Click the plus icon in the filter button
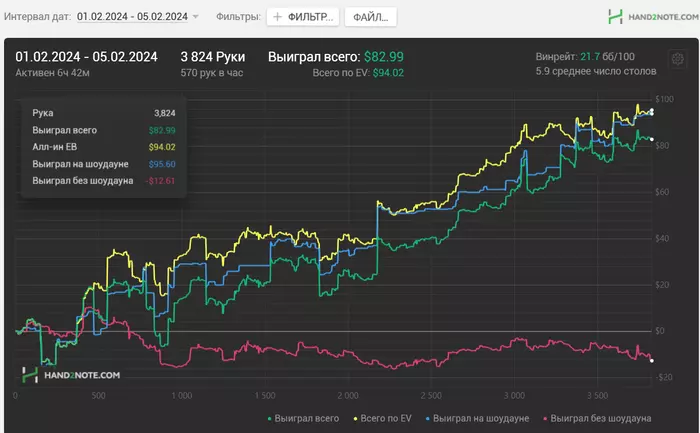 [277, 17]
